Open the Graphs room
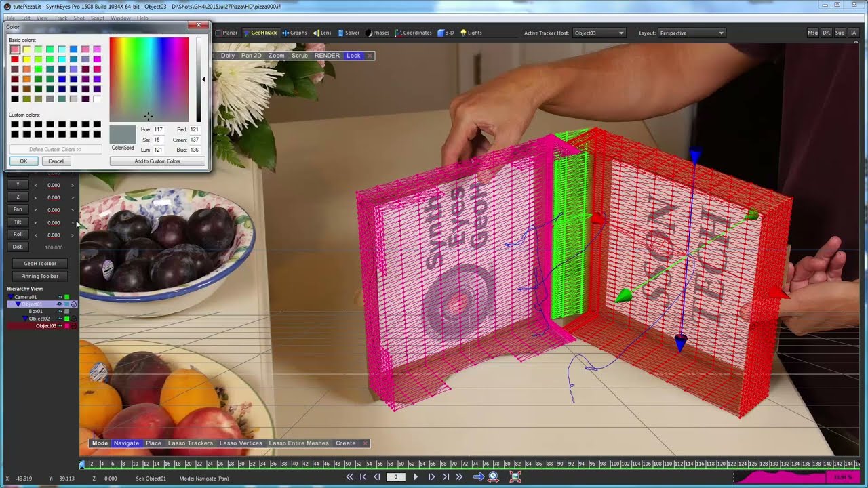This screenshot has width=868, height=488. (295, 33)
